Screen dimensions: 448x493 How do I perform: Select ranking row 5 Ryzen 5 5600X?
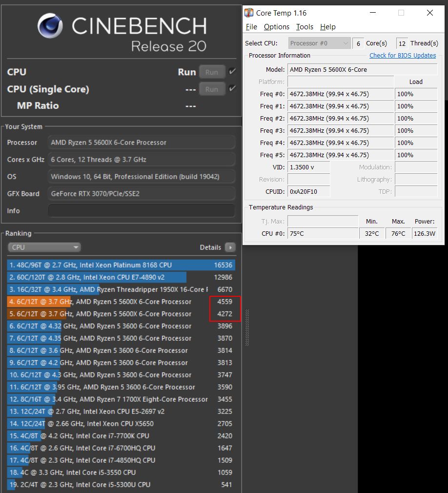click(121, 314)
